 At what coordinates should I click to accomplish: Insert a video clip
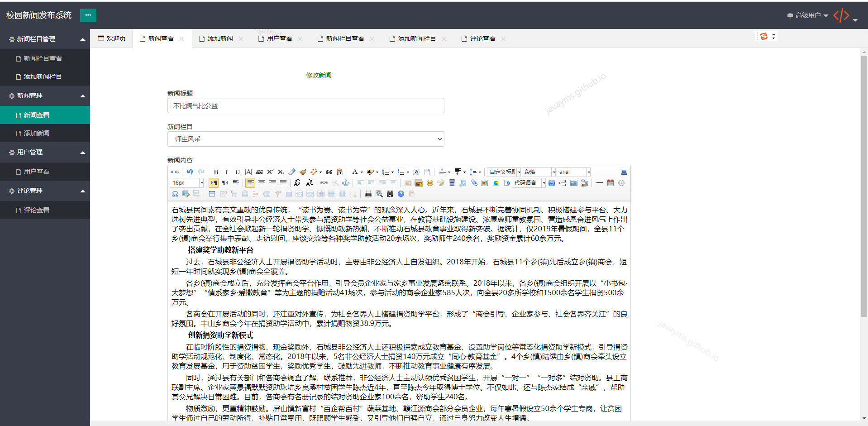pos(452,183)
